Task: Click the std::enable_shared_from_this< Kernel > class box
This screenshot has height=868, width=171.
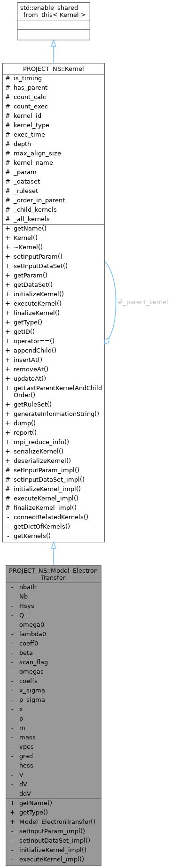Action: pos(53,21)
